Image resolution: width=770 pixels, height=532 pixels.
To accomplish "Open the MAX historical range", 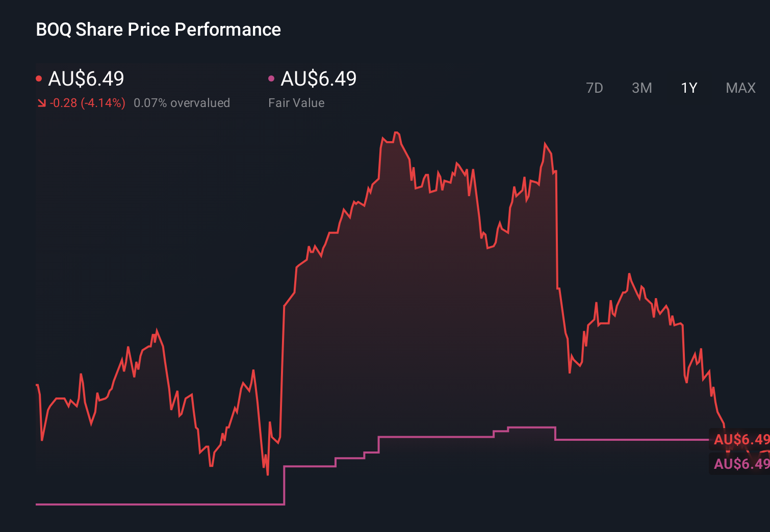I will pyautogui.click(x=740, y=88).
